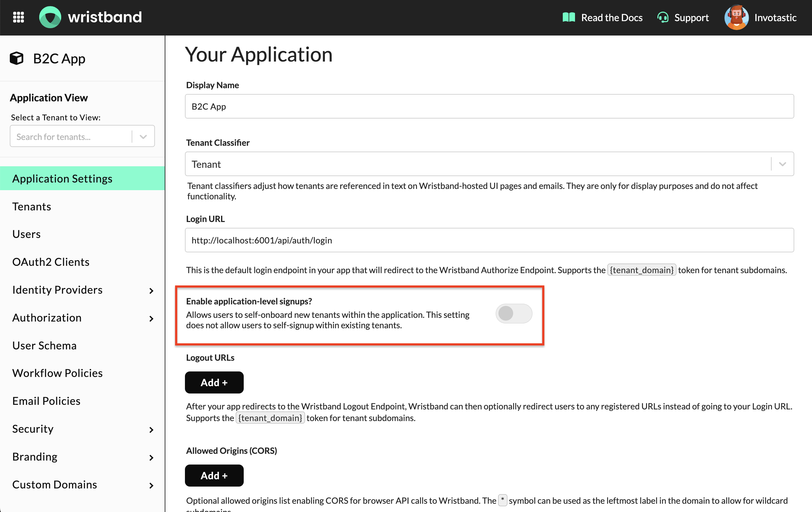The image size is (812, 512).
Task: Open the Tenant Classifier dropdown
Action: point(782,164)
